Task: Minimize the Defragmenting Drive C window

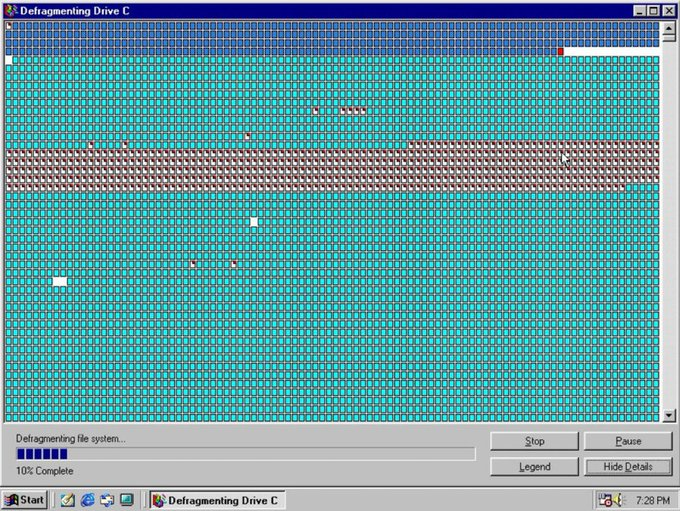Action: tap(639, 11)
